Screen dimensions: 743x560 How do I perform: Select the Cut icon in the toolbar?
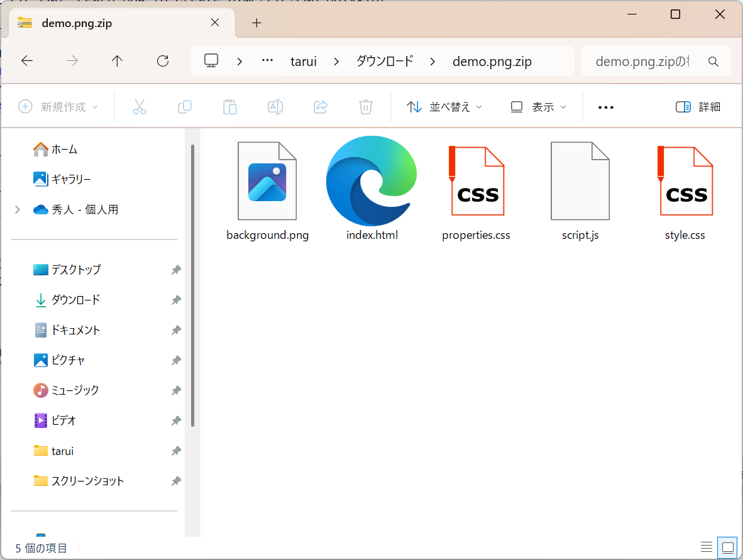(x=140, y=107)
